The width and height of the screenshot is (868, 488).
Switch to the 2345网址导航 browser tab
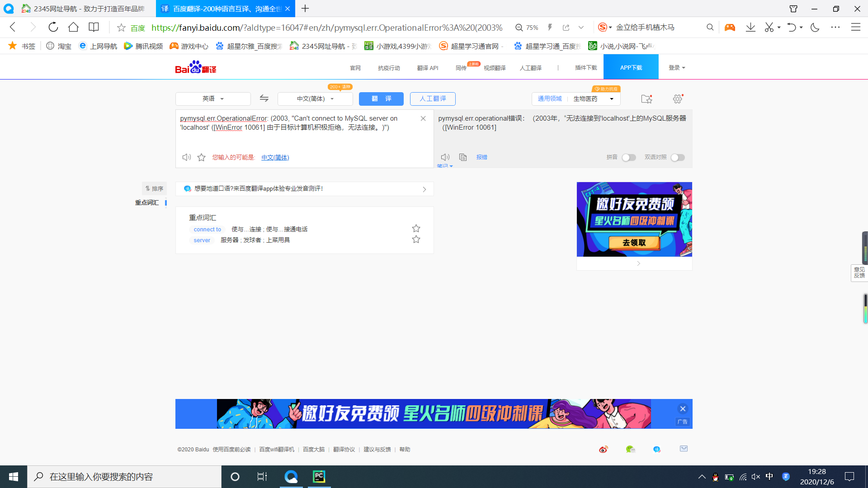(84, 9)
